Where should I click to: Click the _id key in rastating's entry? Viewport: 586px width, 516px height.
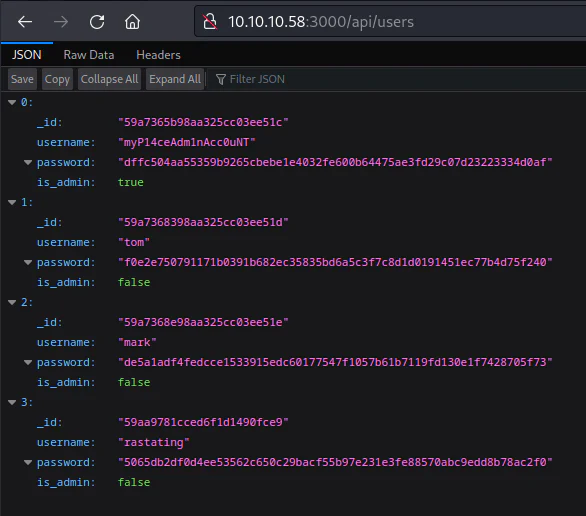49,422
